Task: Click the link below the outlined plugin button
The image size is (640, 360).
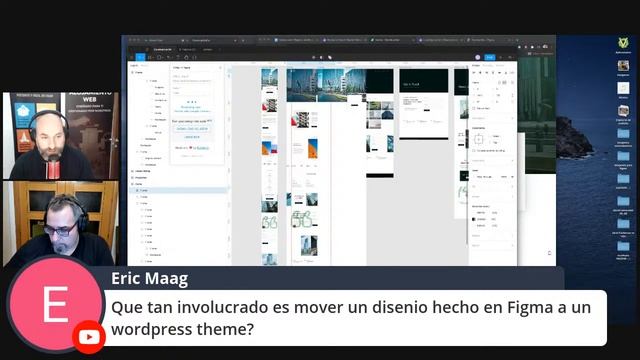Action: pos(191,137)
